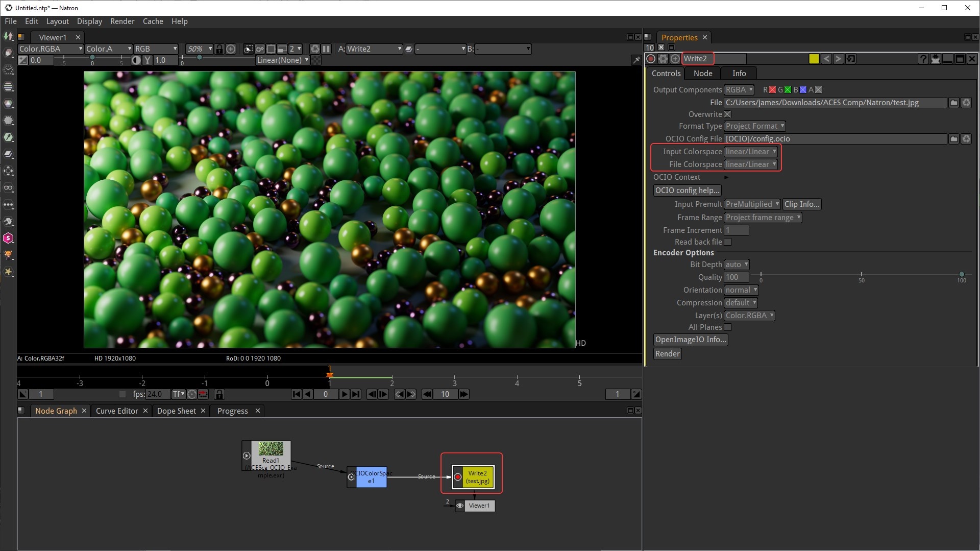Screen dimensions: 980x551
Task: Open the Bit Depth auto dropdown
Action: point(737,265)
